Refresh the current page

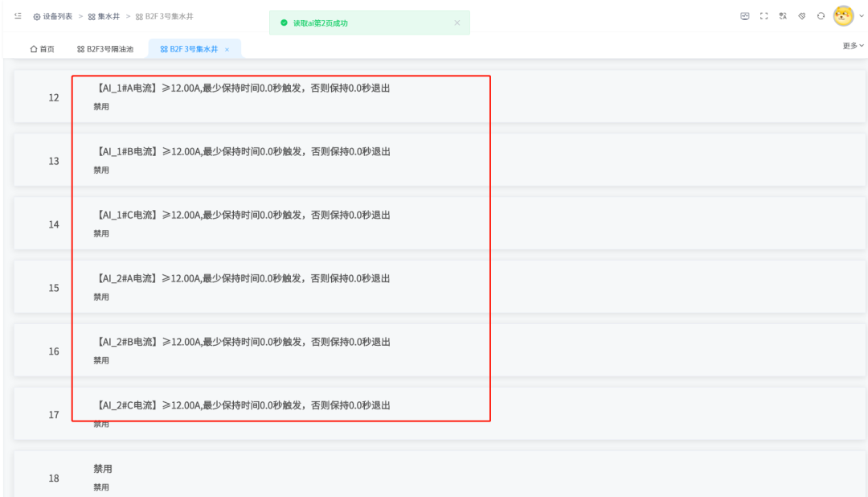pos(820,15)
